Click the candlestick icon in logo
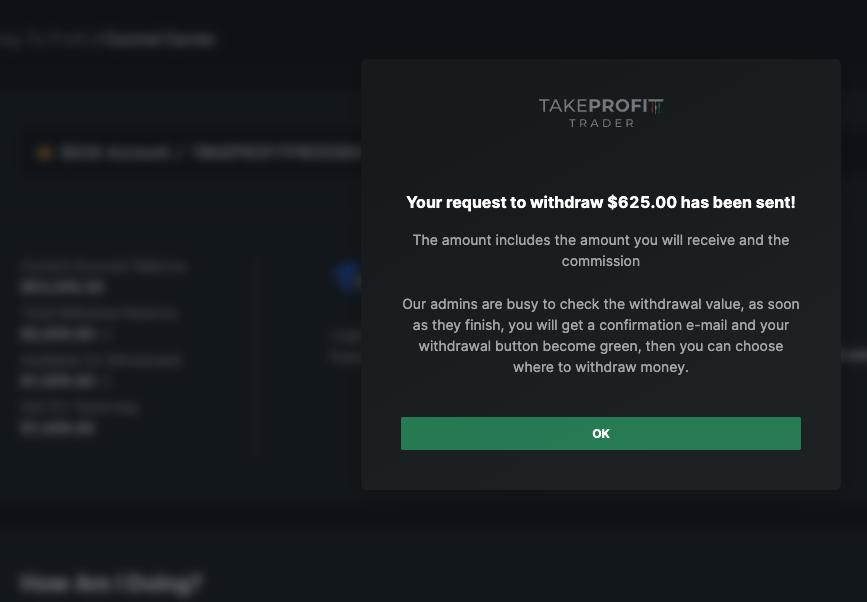The width and height of the screenshot is (867, 602). (656, 106)
